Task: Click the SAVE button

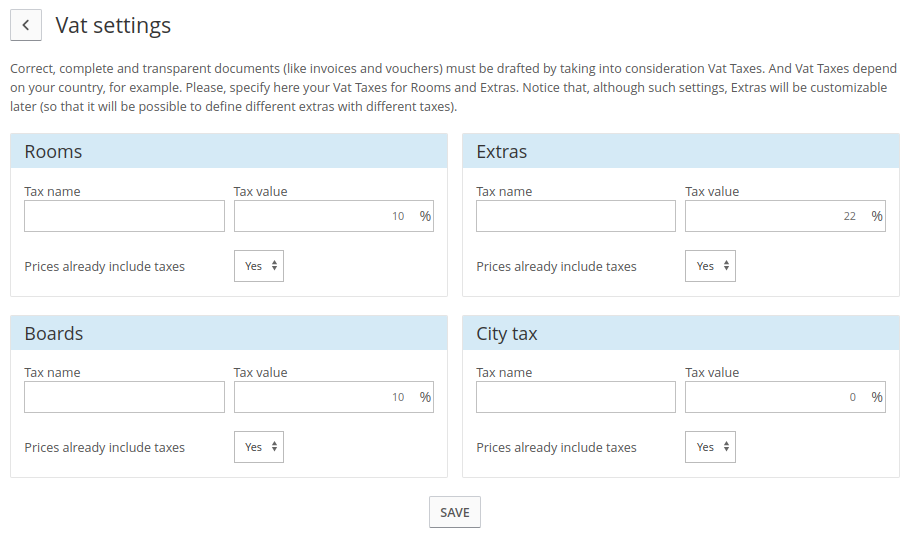Action: coord(454,512)
